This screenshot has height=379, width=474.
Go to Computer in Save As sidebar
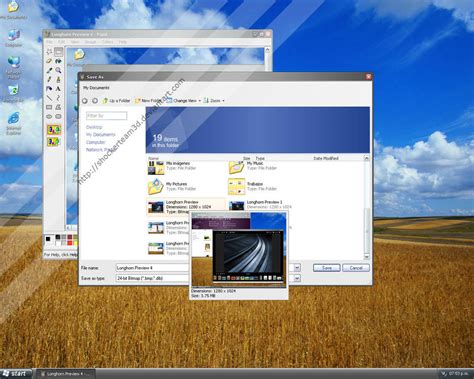tap(96, 142)
